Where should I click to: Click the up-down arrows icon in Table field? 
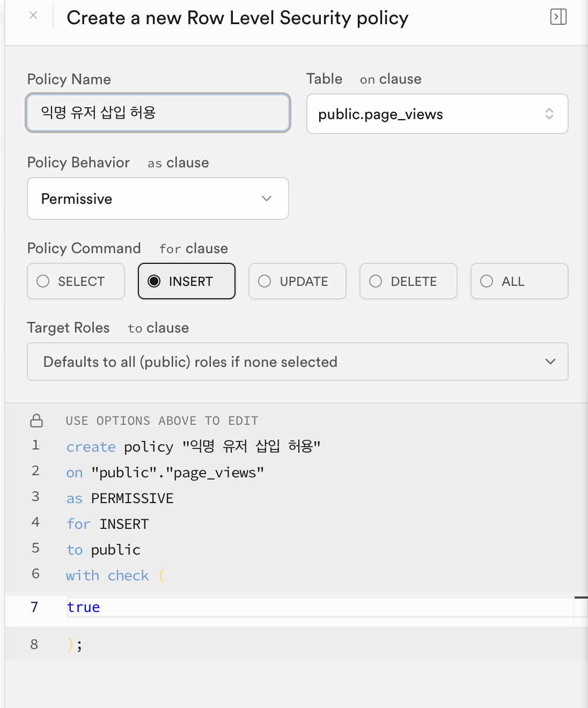[x=549, y=114]
